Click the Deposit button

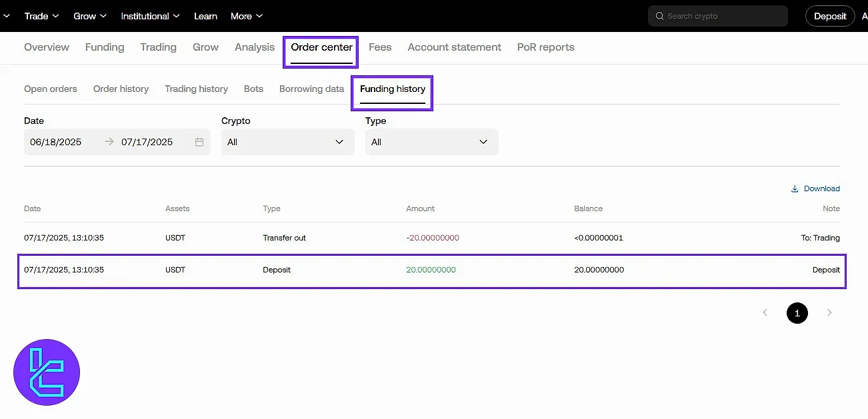coord(829,15)
